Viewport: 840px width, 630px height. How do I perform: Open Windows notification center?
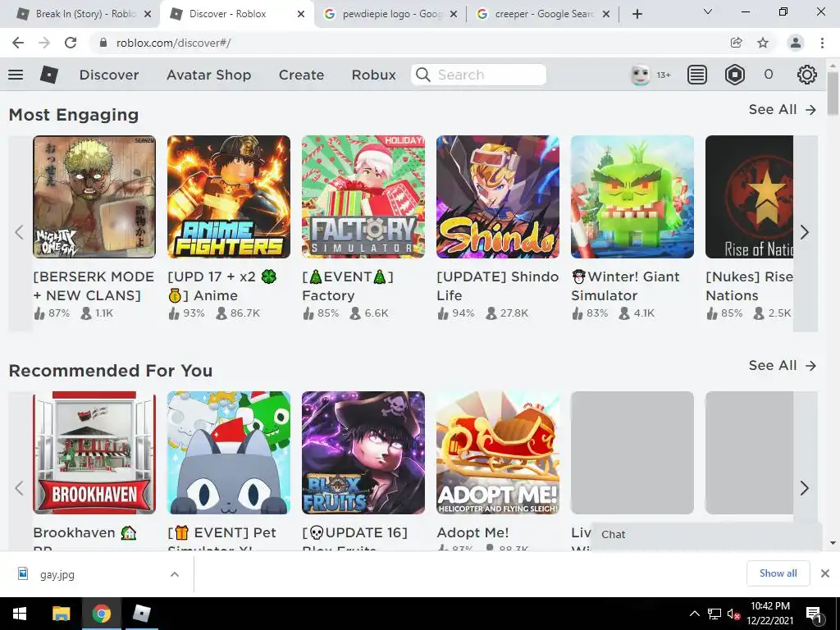point(813,614)
